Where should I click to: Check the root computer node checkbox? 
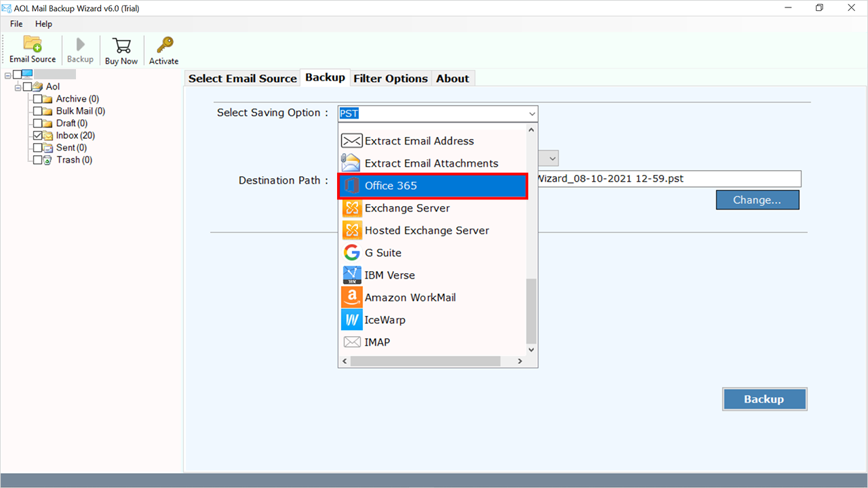point(17,75)
